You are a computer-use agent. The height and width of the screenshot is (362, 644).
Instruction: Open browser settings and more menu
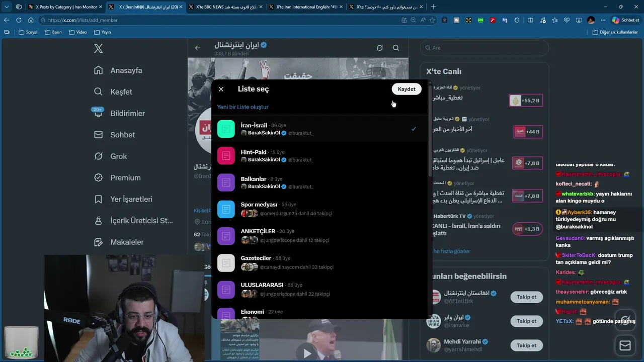click(x=603, y=20)
